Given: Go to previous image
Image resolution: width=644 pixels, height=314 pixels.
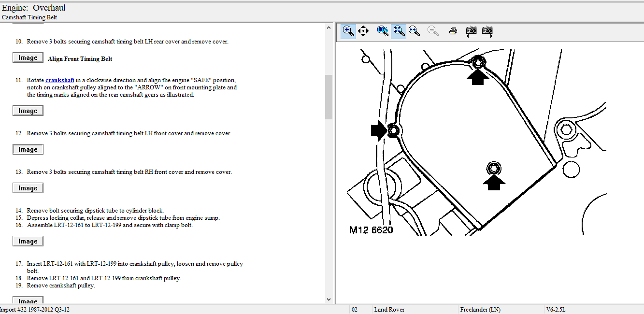Looking at the screenshot, I should pyautogui.click(x=472, y=31).
